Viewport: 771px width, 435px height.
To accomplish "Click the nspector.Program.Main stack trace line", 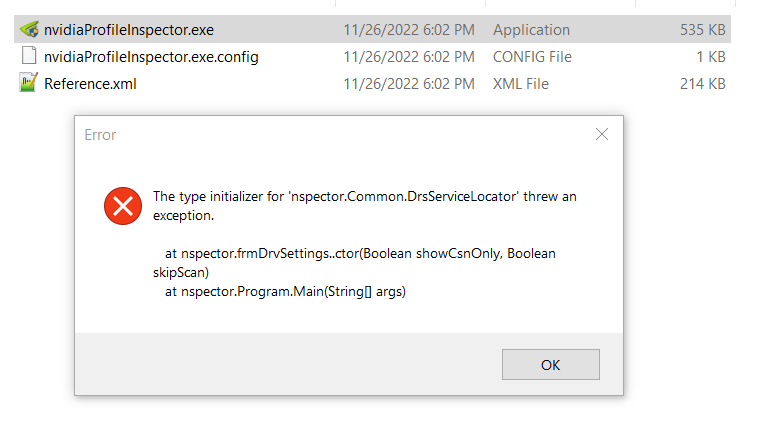I will coord(285,291).
